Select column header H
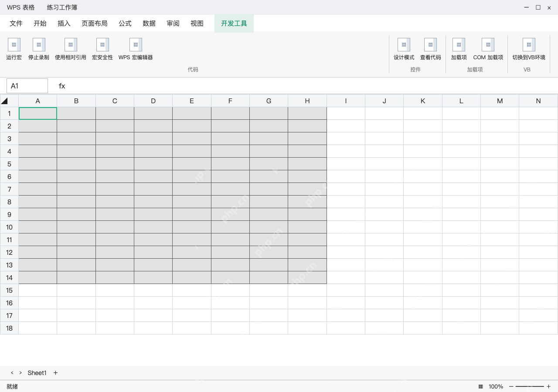Viewport: 558px width, 392px height. (307, 101)
